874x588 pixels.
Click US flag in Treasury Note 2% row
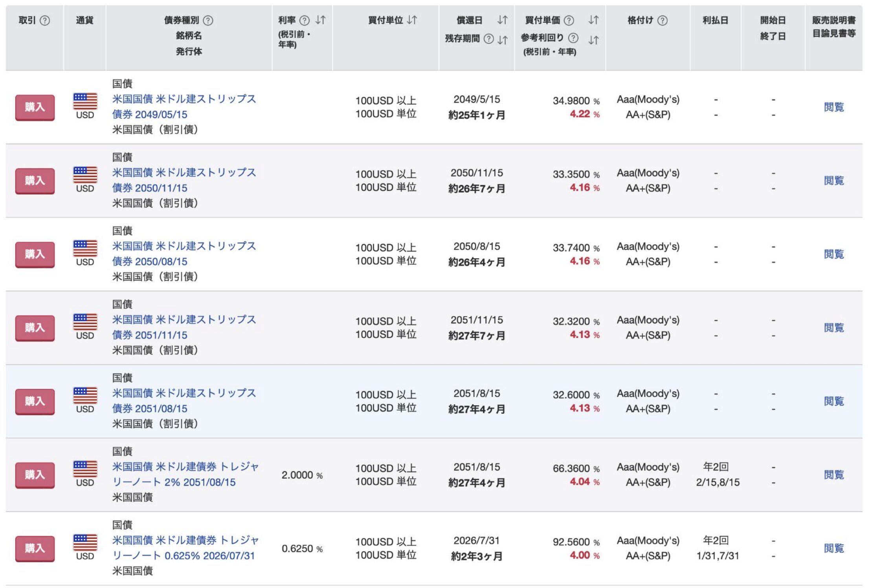[x=85, y=469]
